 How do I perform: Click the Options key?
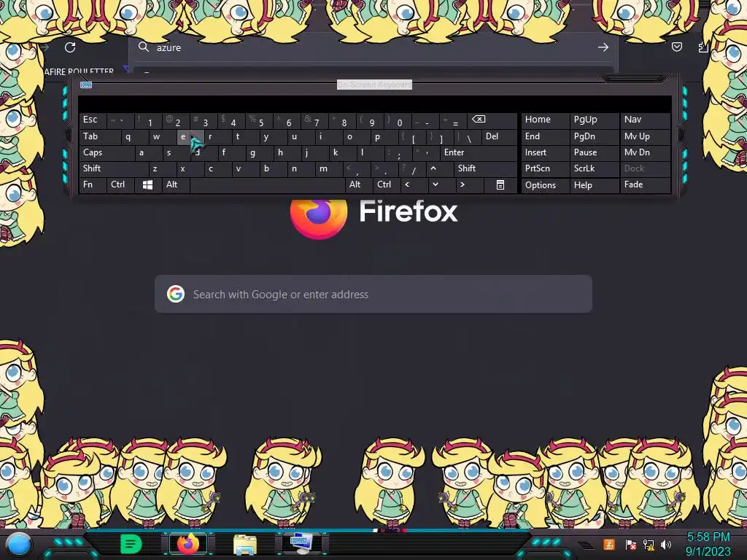(545, 185)
